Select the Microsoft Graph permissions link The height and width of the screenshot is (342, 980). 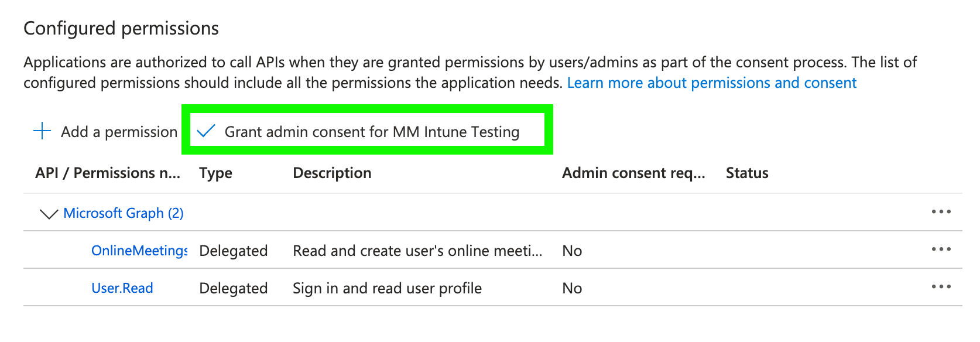[124, 213]
